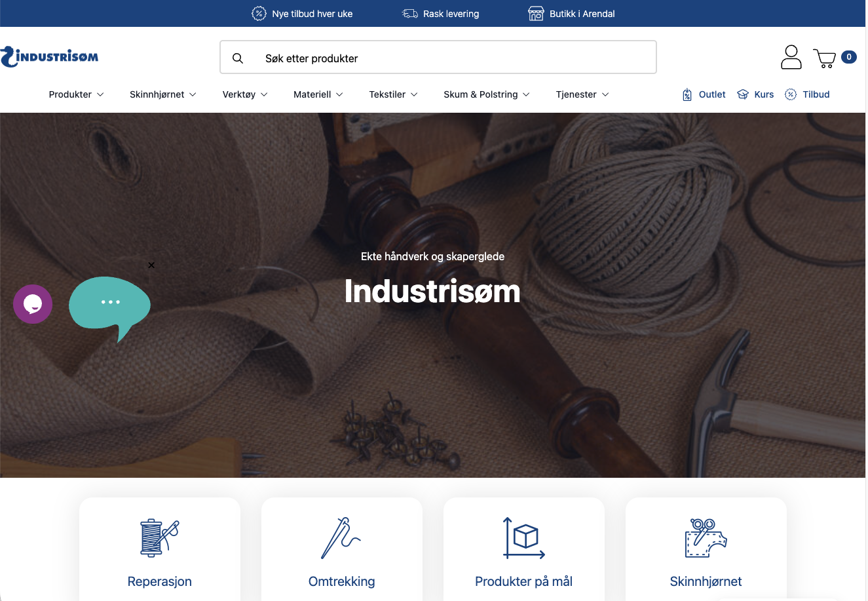Open the purple chat widget bubble
This screenshot has height=601, width=868.
33,304
